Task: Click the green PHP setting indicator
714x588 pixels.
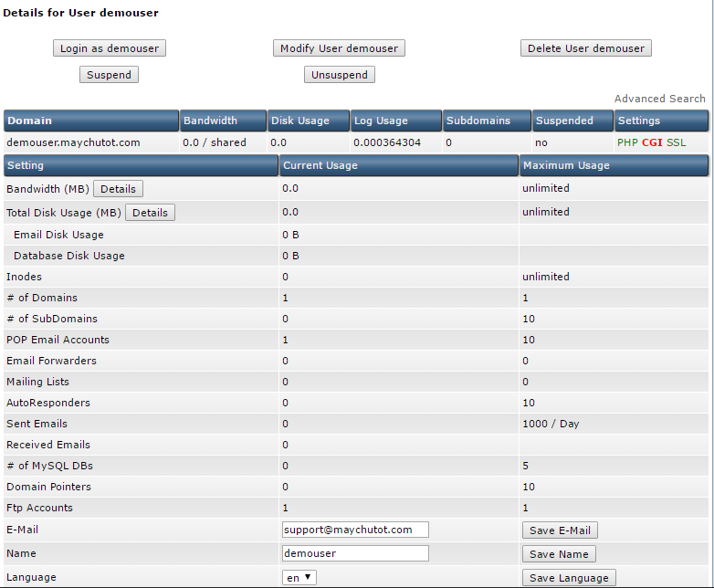Action: (627, 142)
